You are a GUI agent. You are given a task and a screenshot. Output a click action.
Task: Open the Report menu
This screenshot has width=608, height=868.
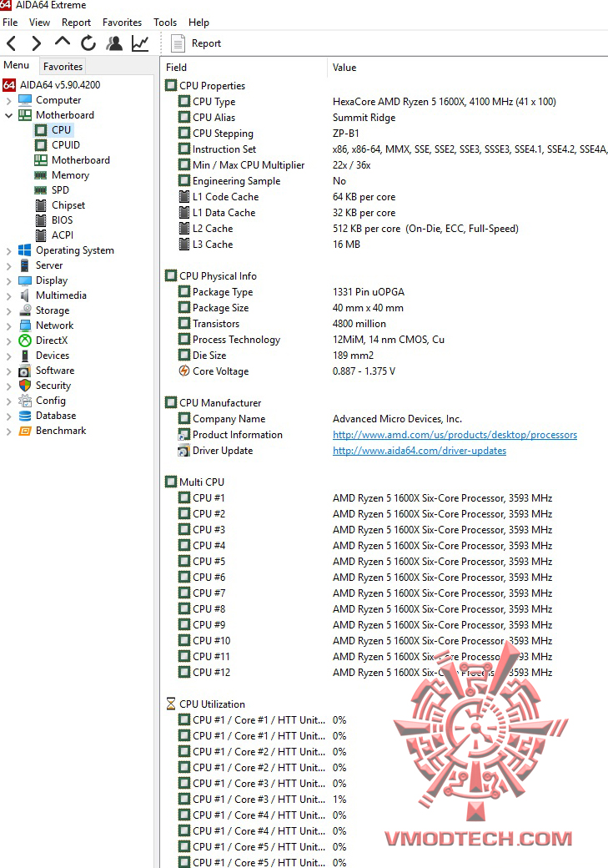(x=77, y=23)
